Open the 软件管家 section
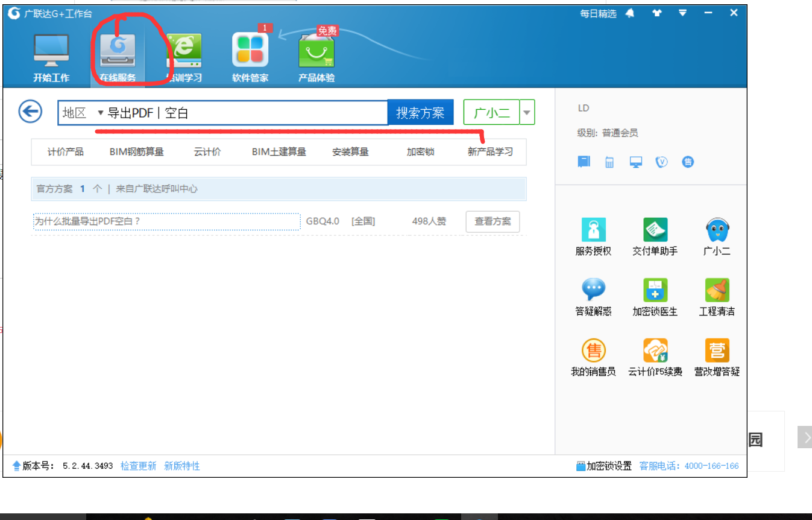The image size is (812, 520). pyautogui.click(x=250, y=59)
